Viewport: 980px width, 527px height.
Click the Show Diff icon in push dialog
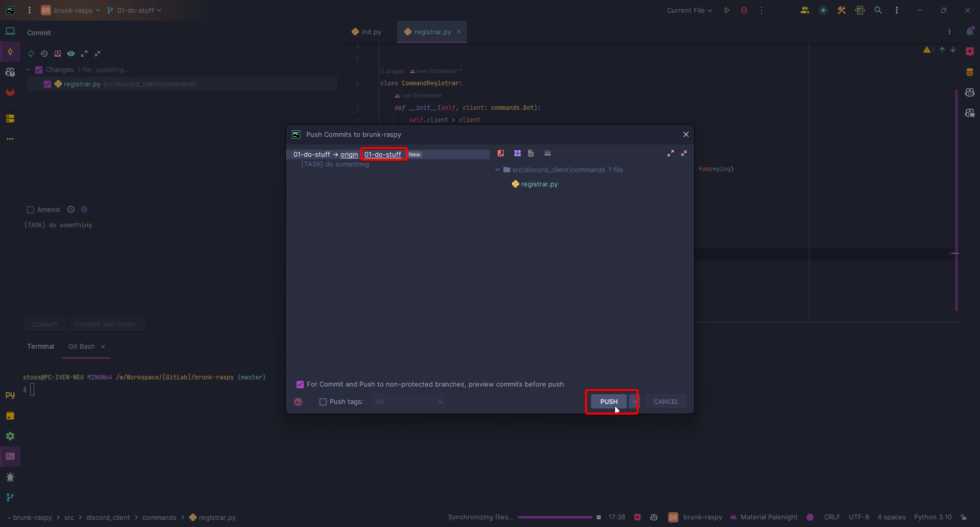pyautogui.click(x=501, y=153)
